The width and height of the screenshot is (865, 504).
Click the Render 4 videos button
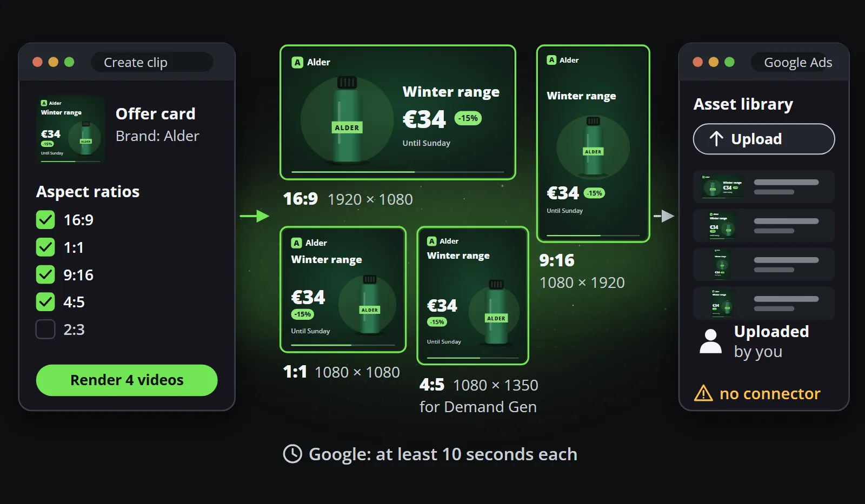click(x=127, y=380)
